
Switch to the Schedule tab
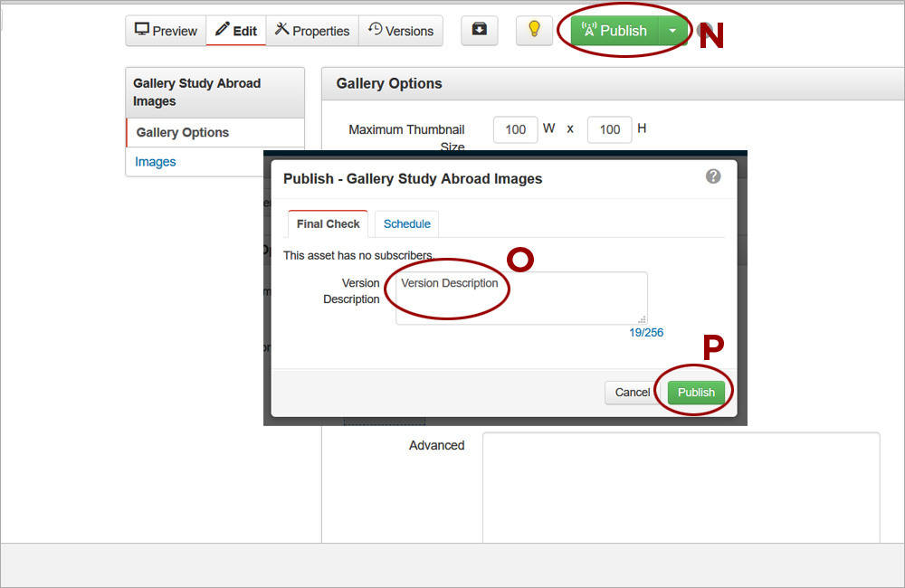click(x=406, y=223)
